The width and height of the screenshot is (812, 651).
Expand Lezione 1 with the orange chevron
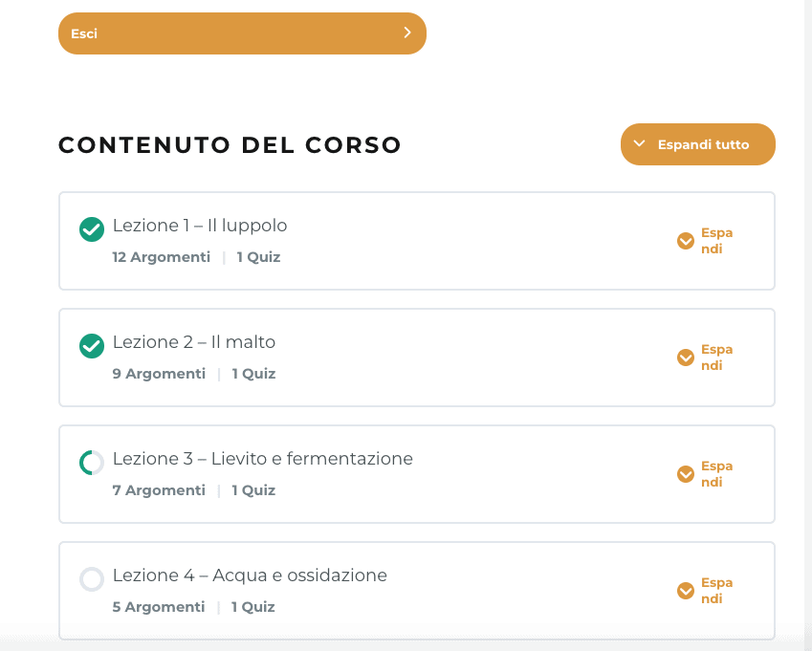point(686,241)
